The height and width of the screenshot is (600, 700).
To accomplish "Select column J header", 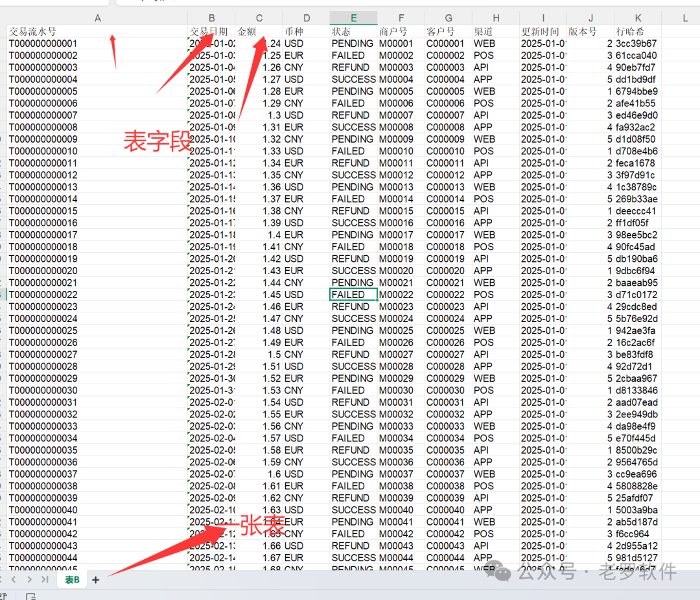I will (x=590, y=18).
